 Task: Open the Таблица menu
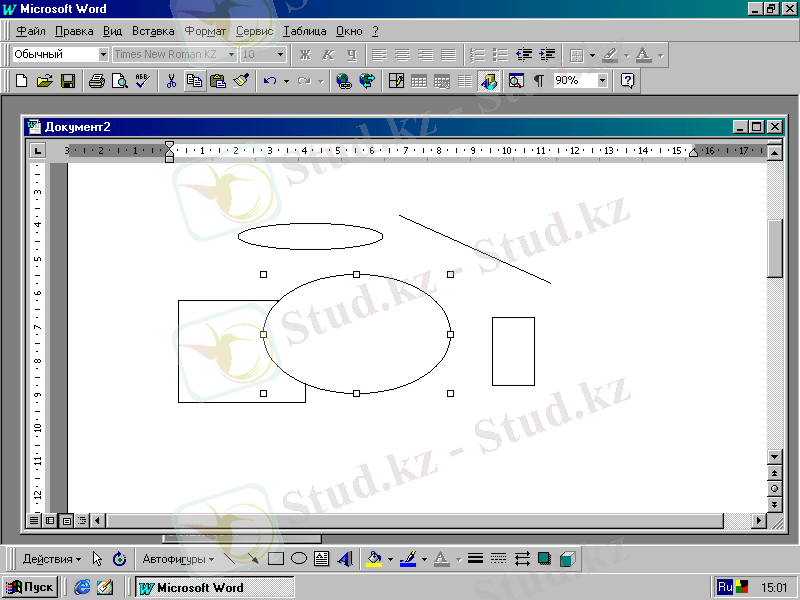pyautogui.click(x=305, y=31)
